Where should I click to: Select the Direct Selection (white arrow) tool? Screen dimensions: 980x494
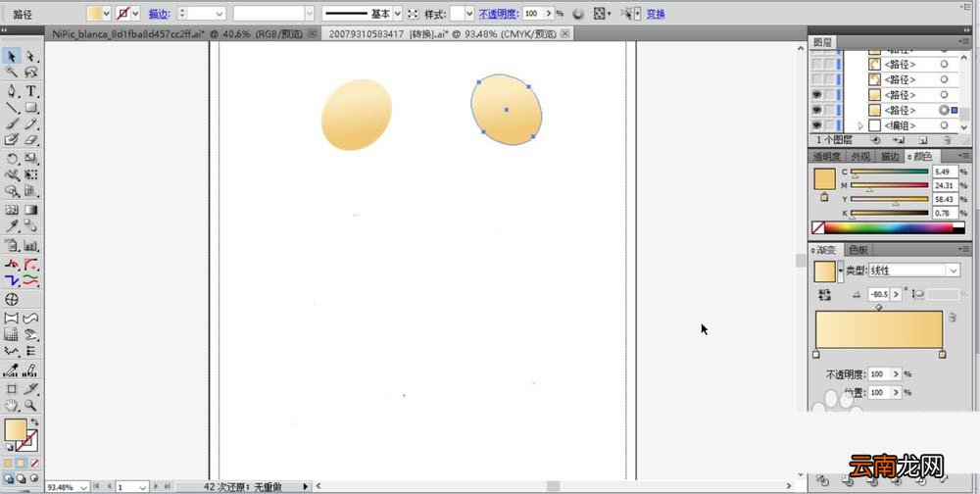coord(30,57)
